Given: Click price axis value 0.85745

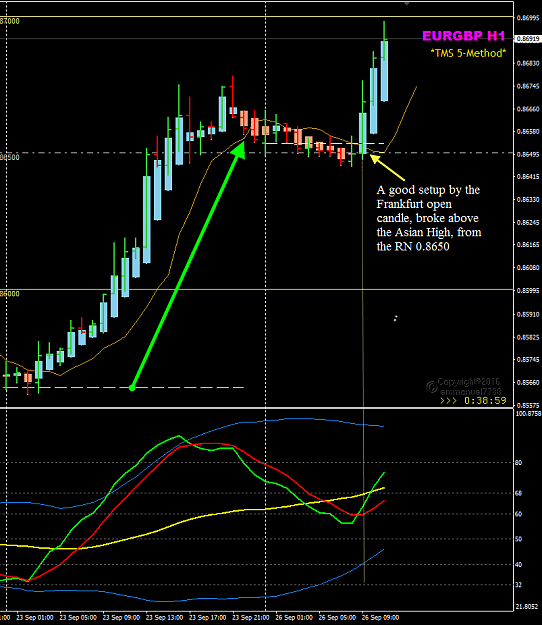Looking at the screenshot, I should click(528, 360).
